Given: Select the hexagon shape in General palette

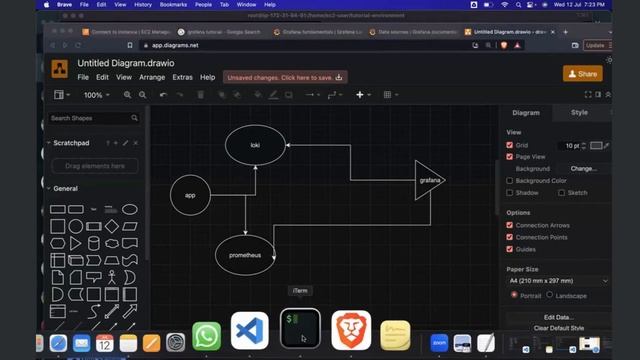Looking at the screenshot, I should pos(58,243).
